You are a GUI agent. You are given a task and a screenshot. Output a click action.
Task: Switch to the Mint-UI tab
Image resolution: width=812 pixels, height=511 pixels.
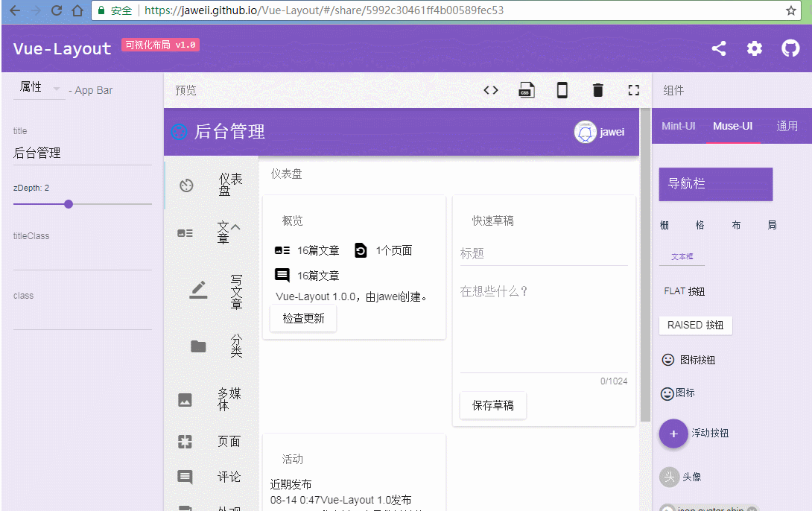[x=678, y=126]
